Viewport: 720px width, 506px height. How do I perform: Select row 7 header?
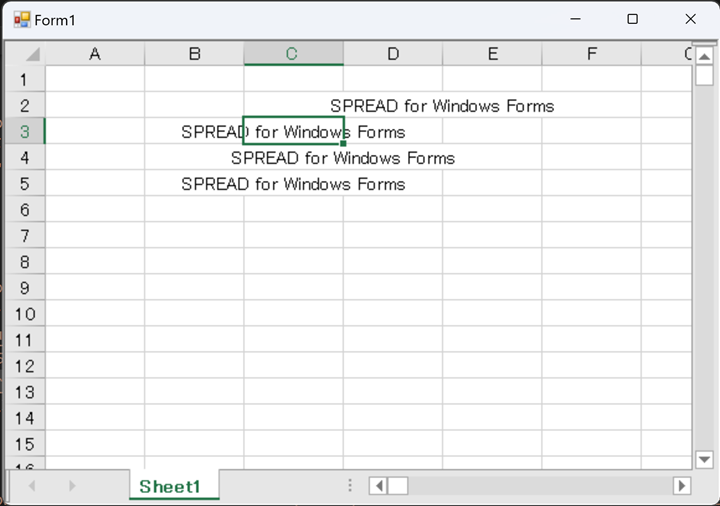[25, 236]
